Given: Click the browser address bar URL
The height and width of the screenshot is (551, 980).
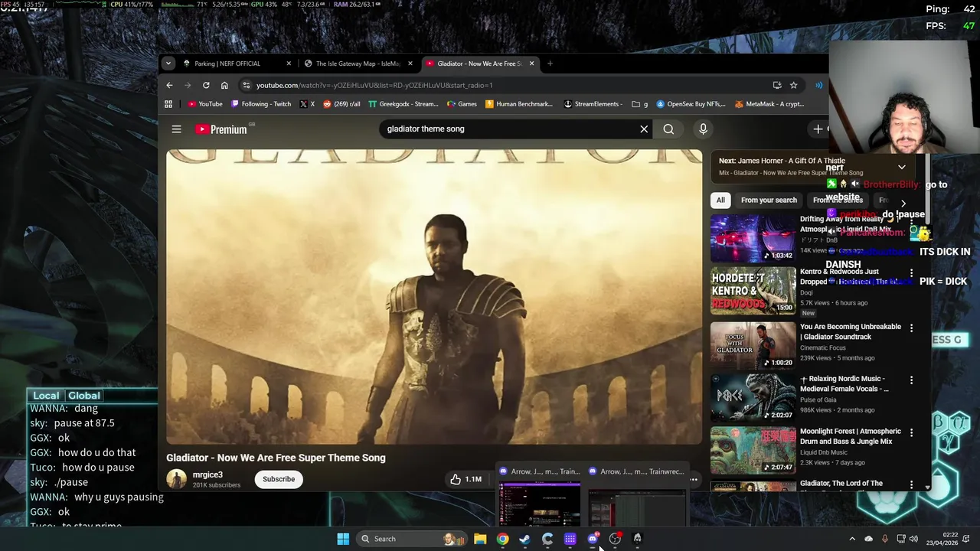Looking at the screenshot, I should 374,85.
